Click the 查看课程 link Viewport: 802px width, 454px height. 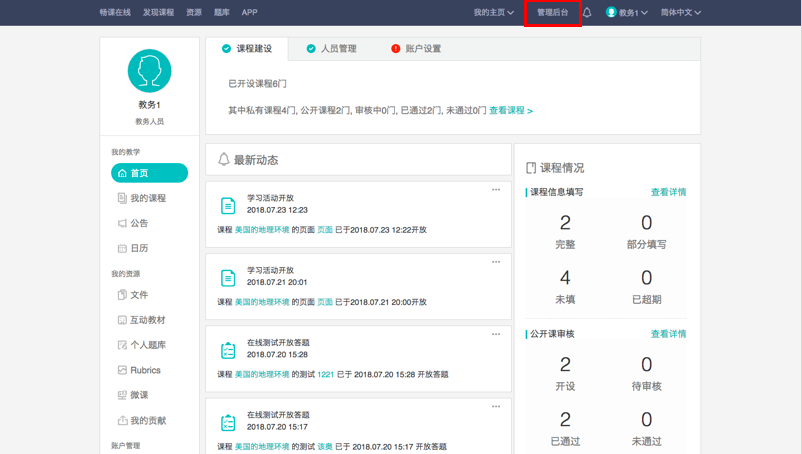point(510,111)
